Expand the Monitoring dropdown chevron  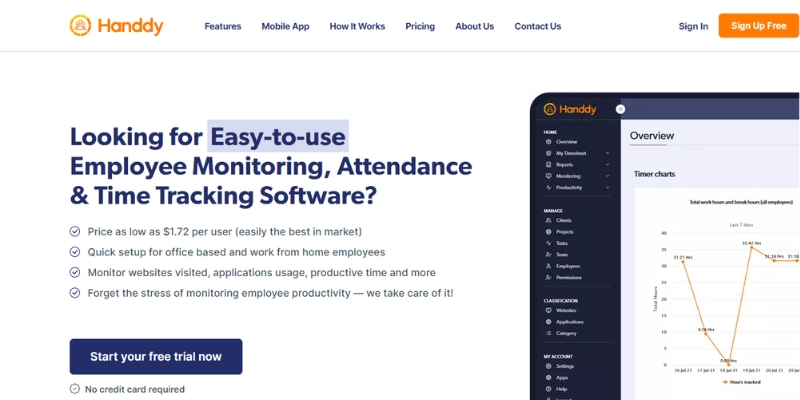[x=607, y=176]
